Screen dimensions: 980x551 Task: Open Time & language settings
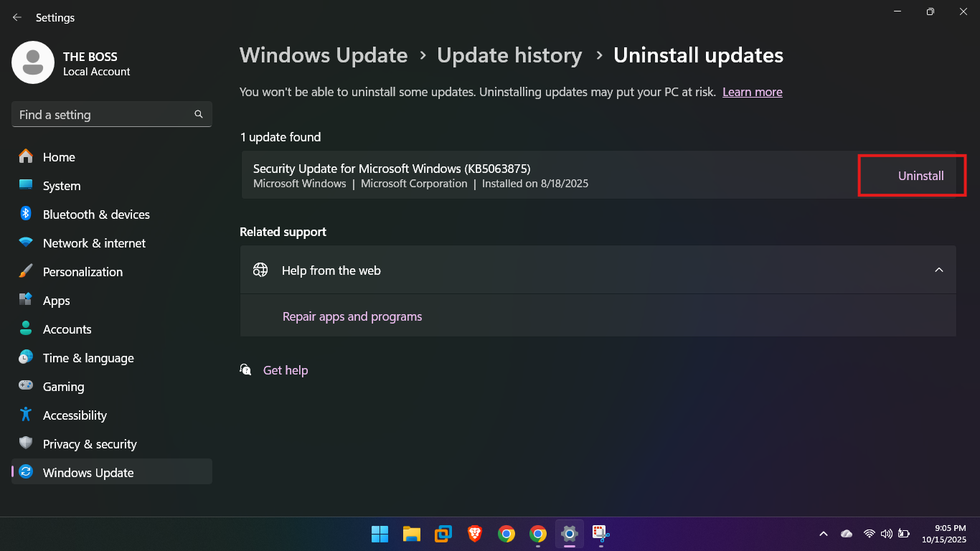pos(88,358)
